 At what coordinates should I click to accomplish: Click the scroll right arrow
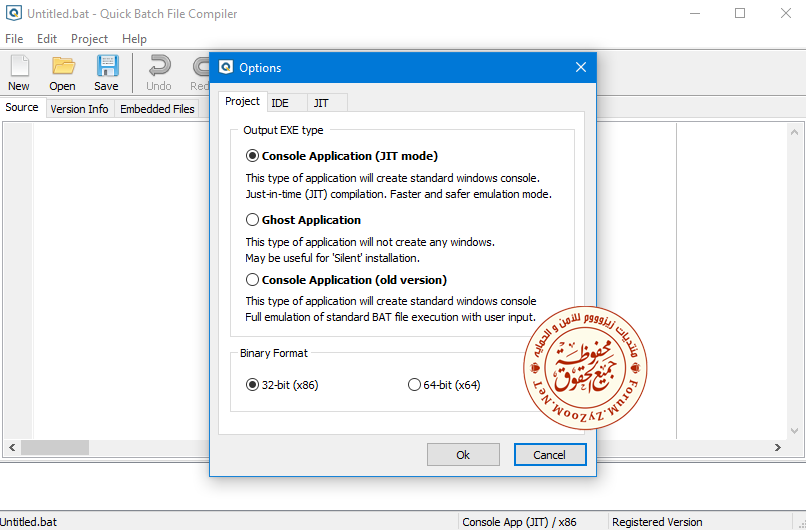778,447
